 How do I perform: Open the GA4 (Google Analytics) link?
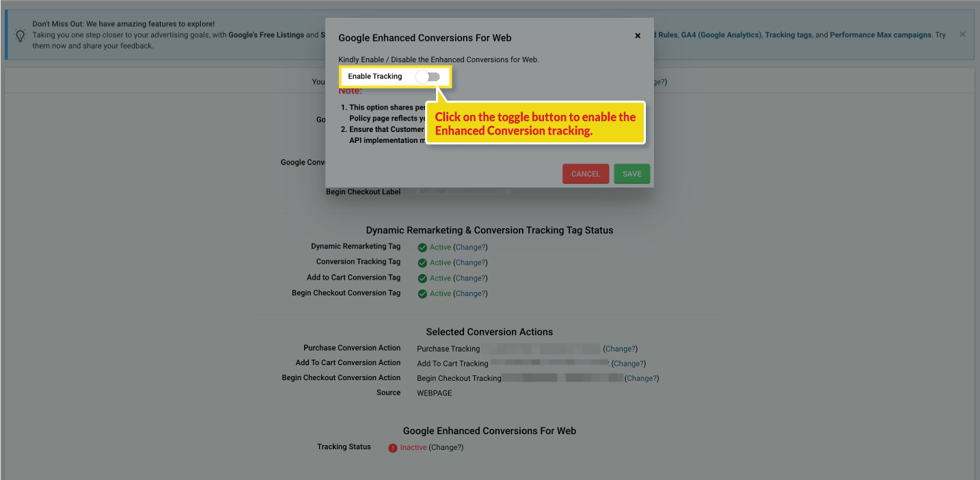point(721,35)
